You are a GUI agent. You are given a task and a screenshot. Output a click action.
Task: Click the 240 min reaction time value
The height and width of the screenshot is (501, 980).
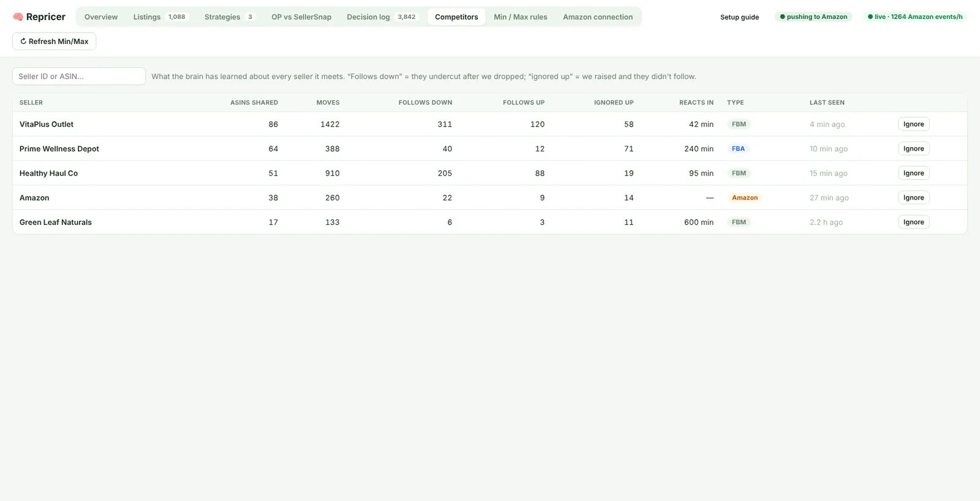(699, 148)
